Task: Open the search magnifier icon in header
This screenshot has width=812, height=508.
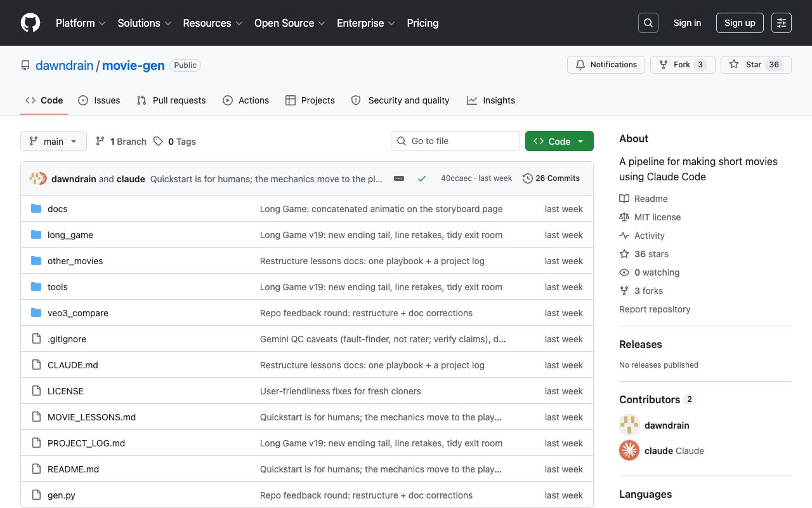Action: click(648, 23)
